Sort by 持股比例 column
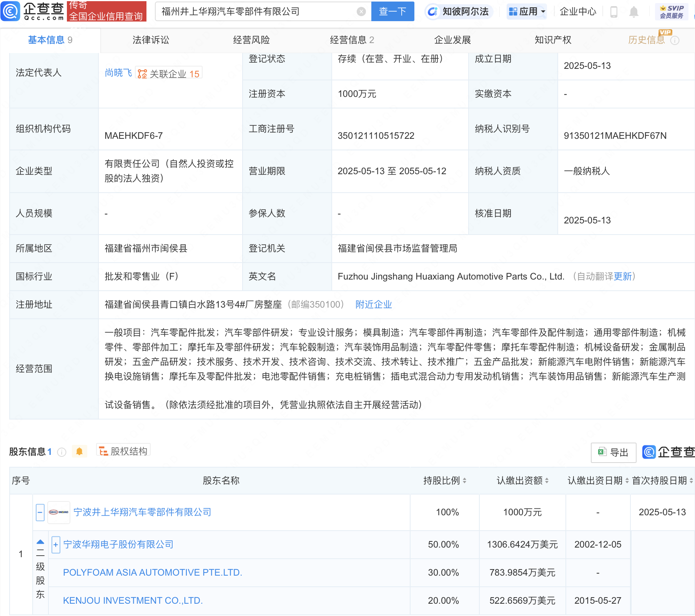 pyautogui.click(x=464, y=481)
